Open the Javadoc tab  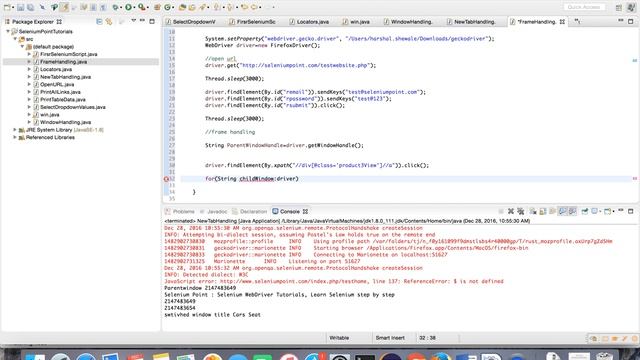tap(213, 211)
